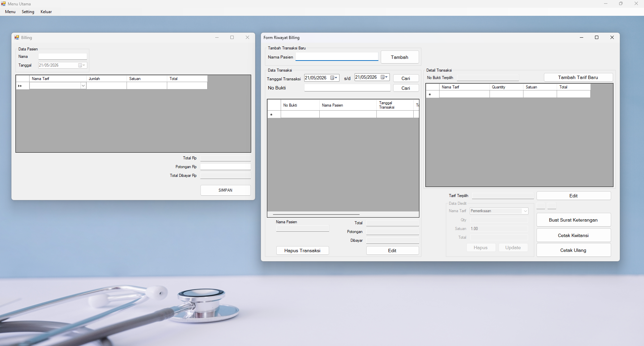Open the Menu menu
The width and height of the screenshot is (644, 346).
coord(10,11)
